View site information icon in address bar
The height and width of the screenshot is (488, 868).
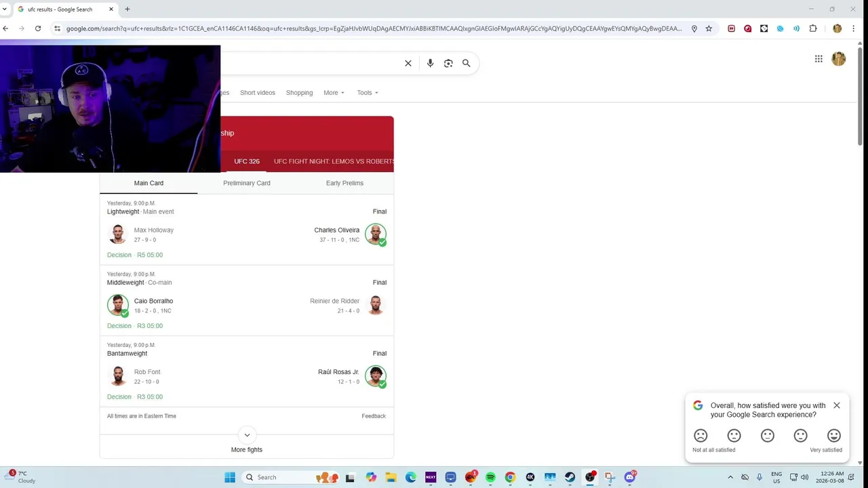point(58,28)
